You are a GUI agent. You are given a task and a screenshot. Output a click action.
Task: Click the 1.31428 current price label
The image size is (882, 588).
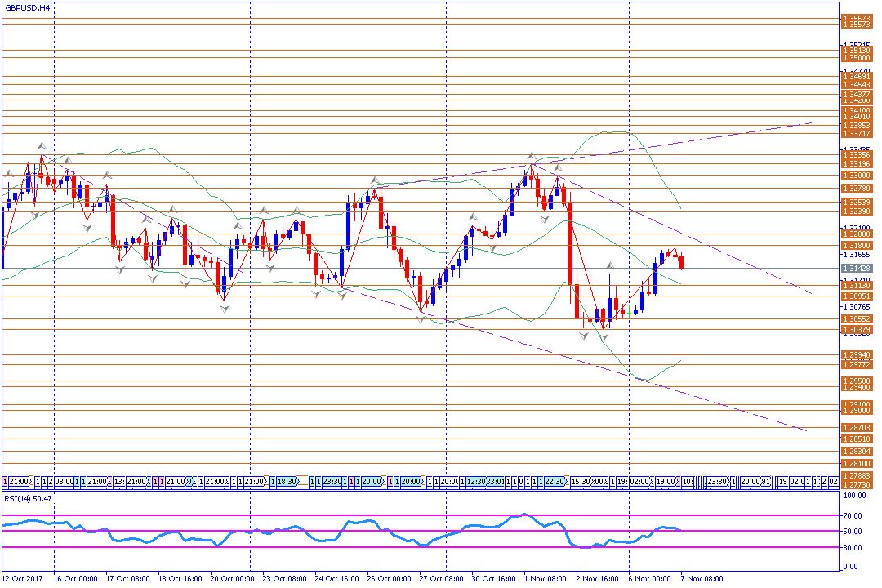pyautogui.click(x=857, y=269)
